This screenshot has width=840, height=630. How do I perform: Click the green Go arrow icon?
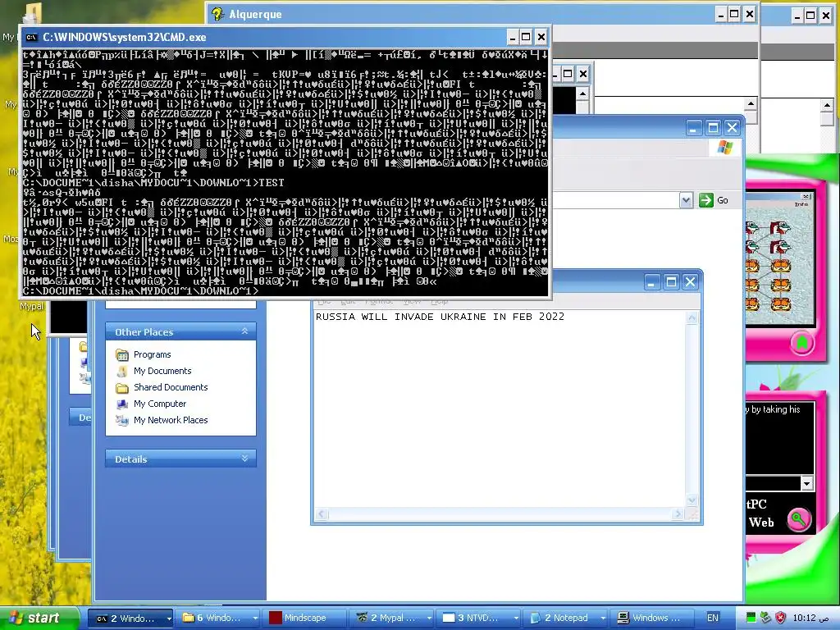tap(706, 200)
